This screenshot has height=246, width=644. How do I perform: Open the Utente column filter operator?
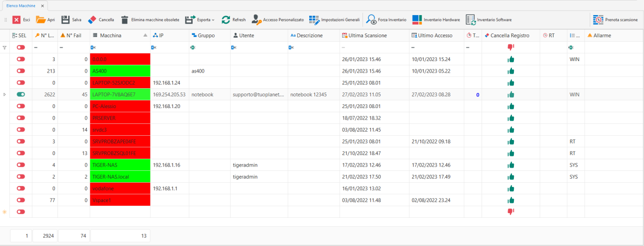pyautogui.click(x=234, y=48)
